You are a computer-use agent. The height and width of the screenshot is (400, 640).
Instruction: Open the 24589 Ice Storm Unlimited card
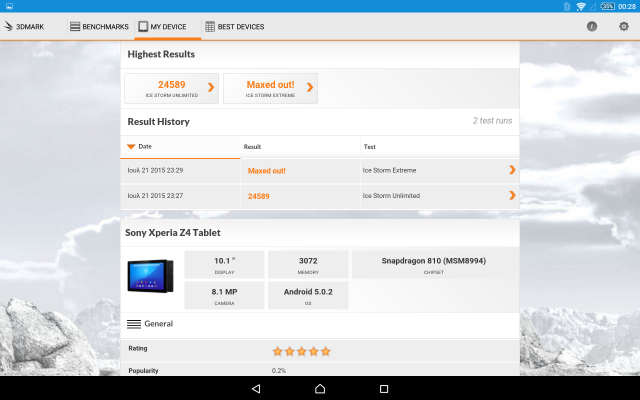171,89
